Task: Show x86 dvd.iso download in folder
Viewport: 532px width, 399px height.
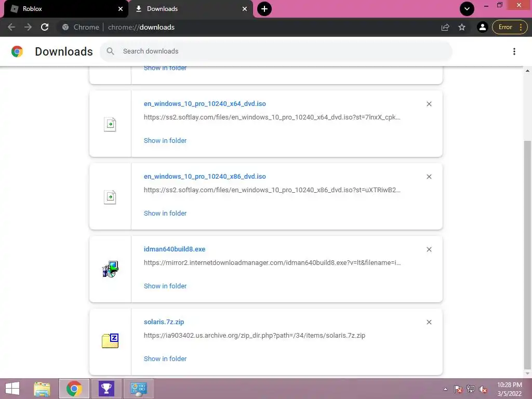Action: 165,213
